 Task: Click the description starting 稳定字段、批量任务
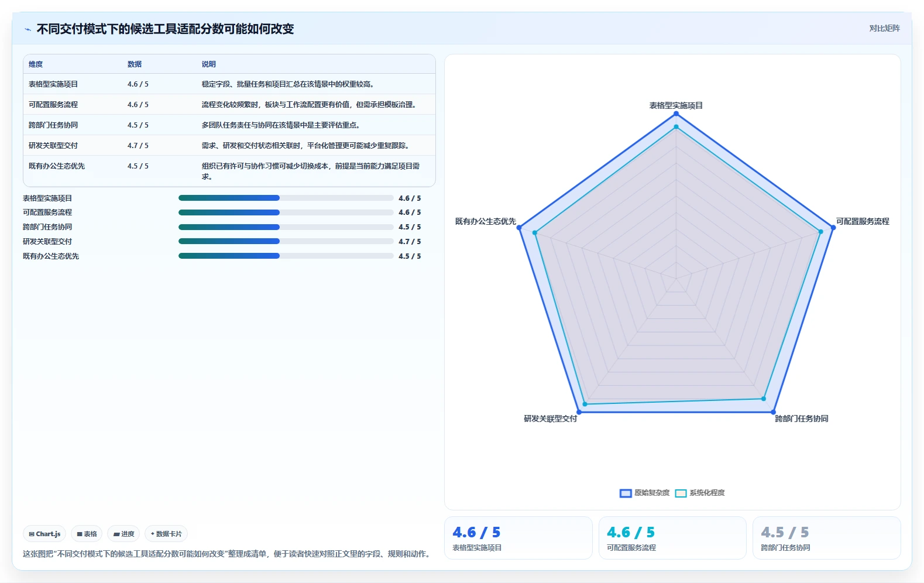pyautogui.click(x=288, y=84)
